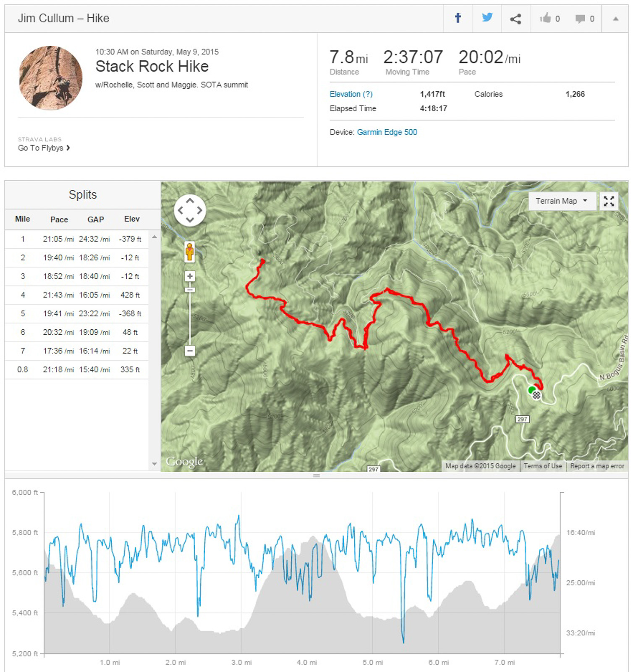Viewport: 633px width, 672px height.
Task: Click the map pan control
Action: [x=190, y=210]
